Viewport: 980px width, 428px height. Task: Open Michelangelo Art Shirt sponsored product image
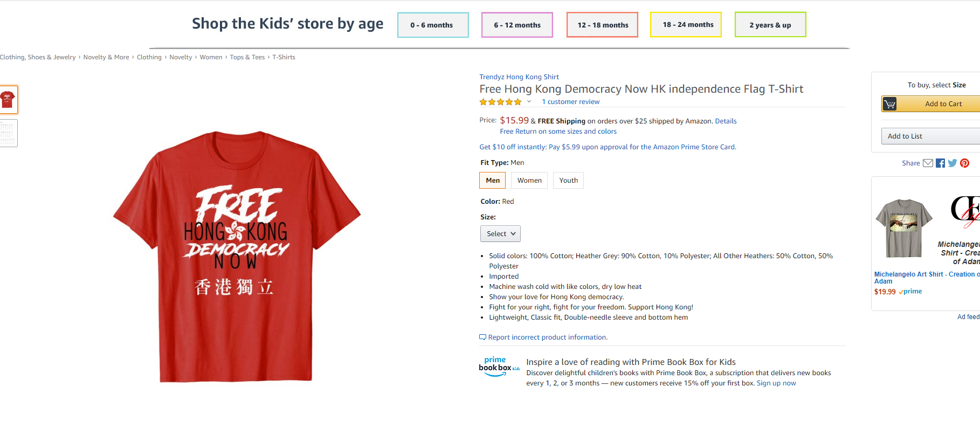[904, 229]
